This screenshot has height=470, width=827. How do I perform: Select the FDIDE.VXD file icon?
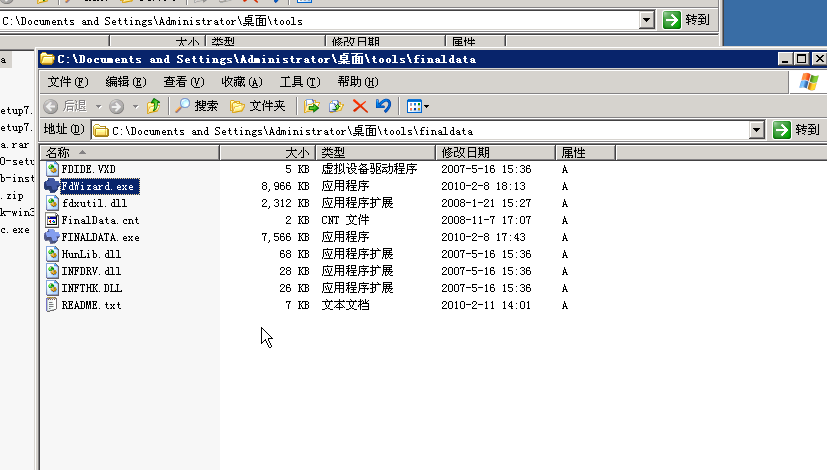tap(52, 169)
